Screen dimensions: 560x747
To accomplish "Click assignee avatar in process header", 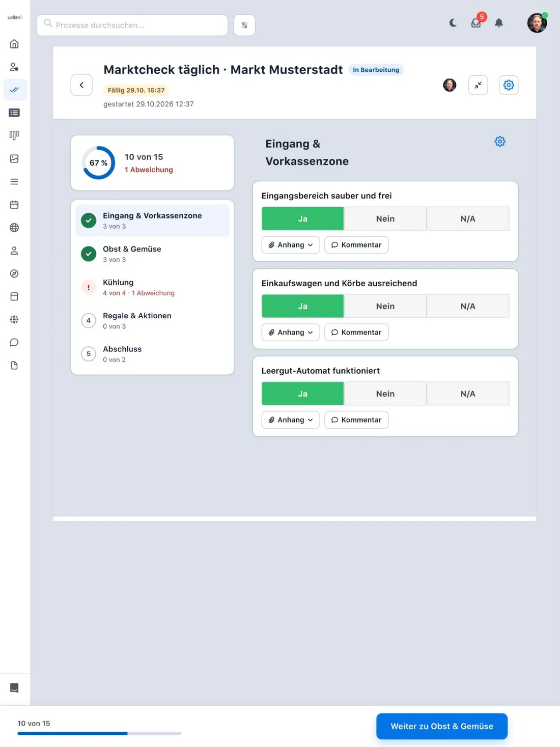I will pos(450,85).
